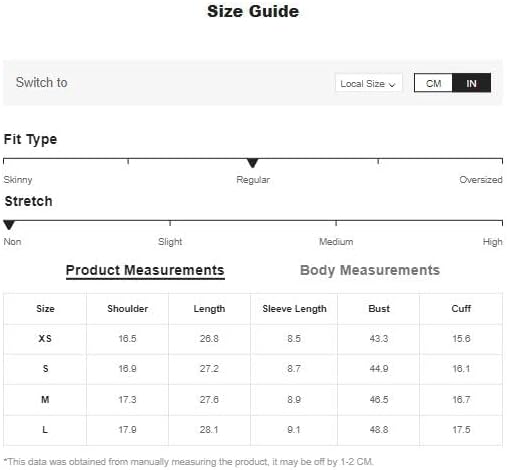Open the Product Measurements tab
Viewport: 507px width, 470px height.
pyautogui.click(x=145, y=270)
